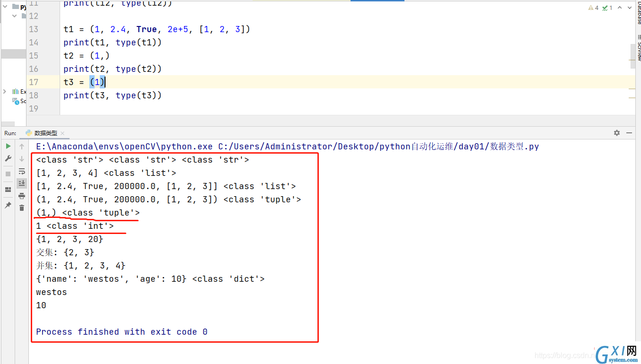641x364 pixels.
Task: Click the gray stop process icon
Action: tap(8, 174)
